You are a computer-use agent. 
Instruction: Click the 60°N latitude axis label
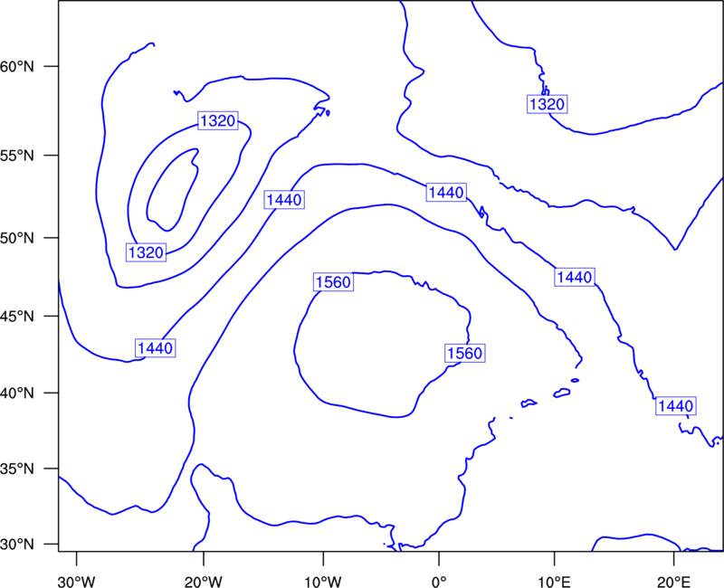click(x=17, y=67)
